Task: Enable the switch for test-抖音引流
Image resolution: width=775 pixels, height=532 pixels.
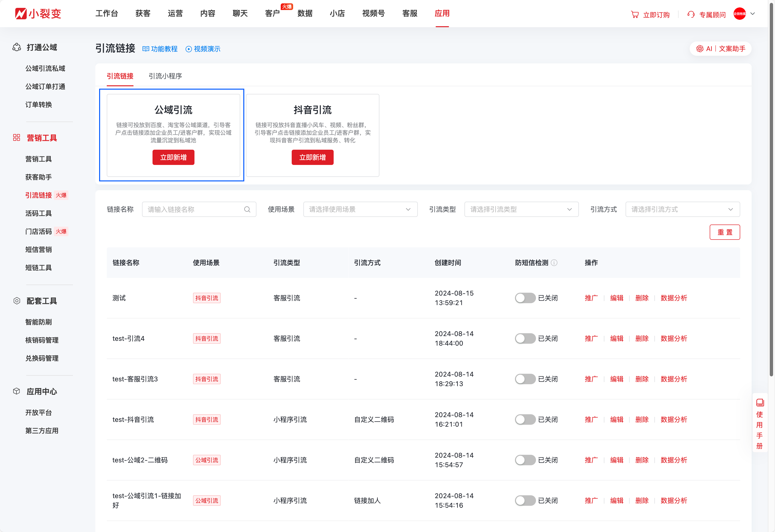Action: (525, 419)
